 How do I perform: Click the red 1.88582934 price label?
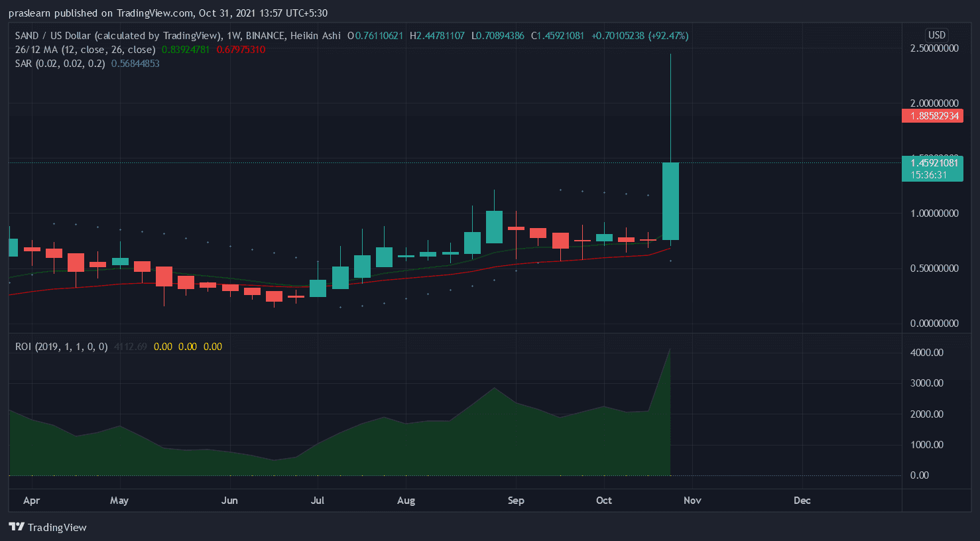932,116
